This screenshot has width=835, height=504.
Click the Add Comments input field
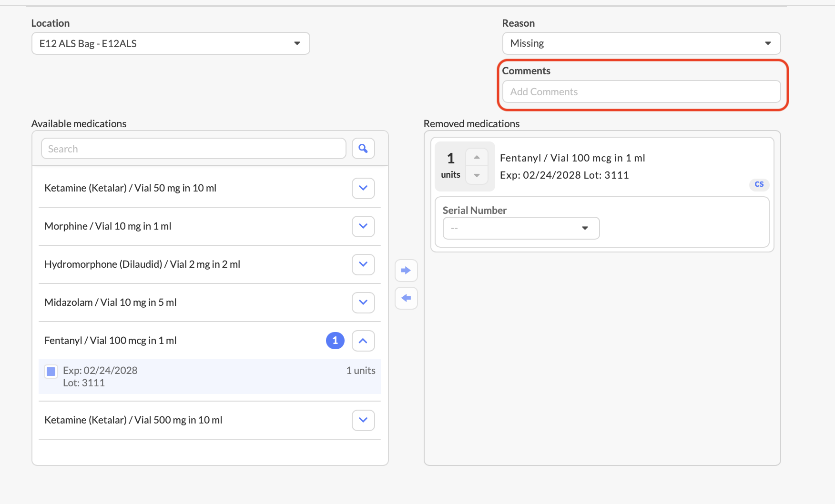pos(641,91)
